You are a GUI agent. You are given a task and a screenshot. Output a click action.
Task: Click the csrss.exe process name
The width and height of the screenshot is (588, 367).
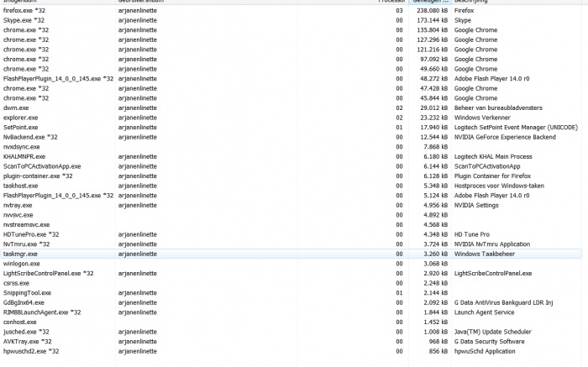tap(16, 283)
